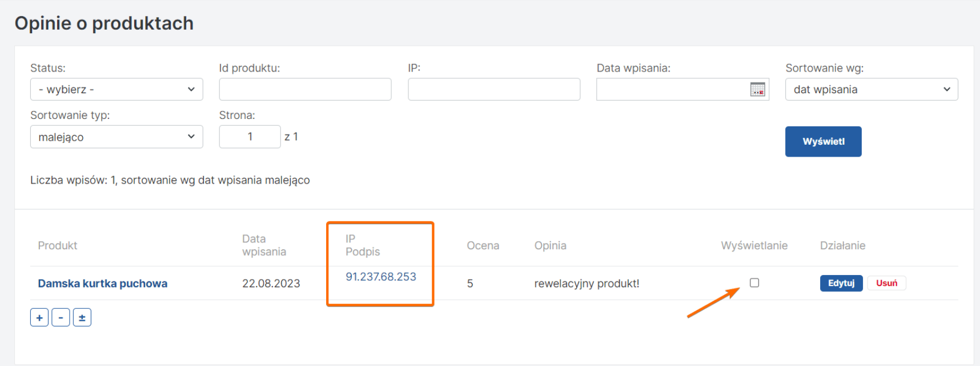This screenshot has width=980, height=366.
Task: Click the Wyświetlanie column header
Action: tap(754, 245)
